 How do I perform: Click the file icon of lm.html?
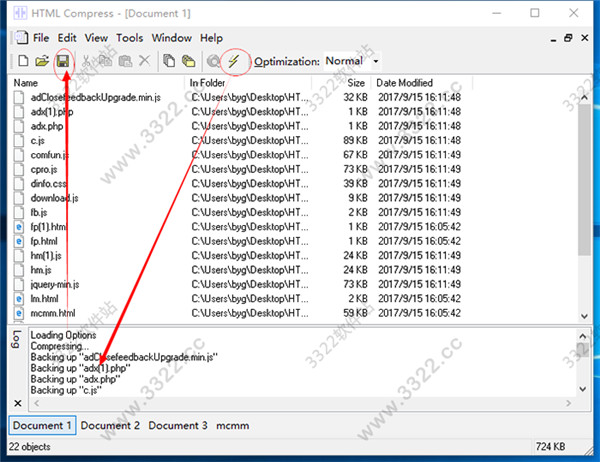[19, 299]
